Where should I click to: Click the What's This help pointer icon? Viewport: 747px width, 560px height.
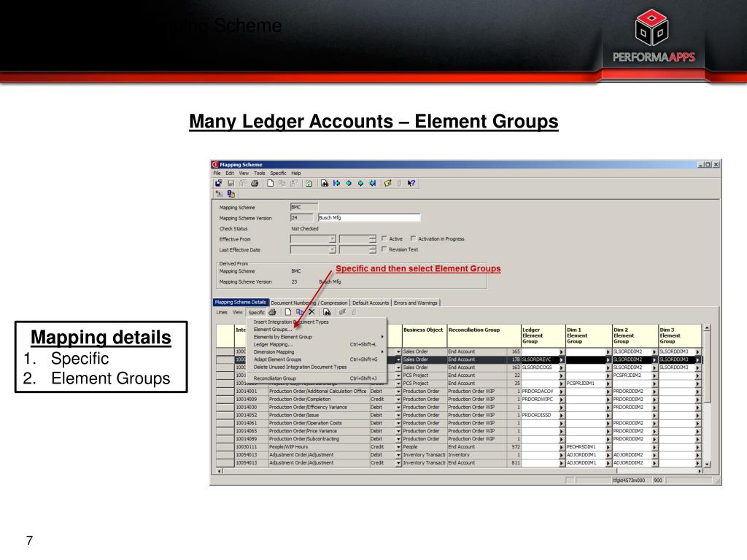pos(411,183)
